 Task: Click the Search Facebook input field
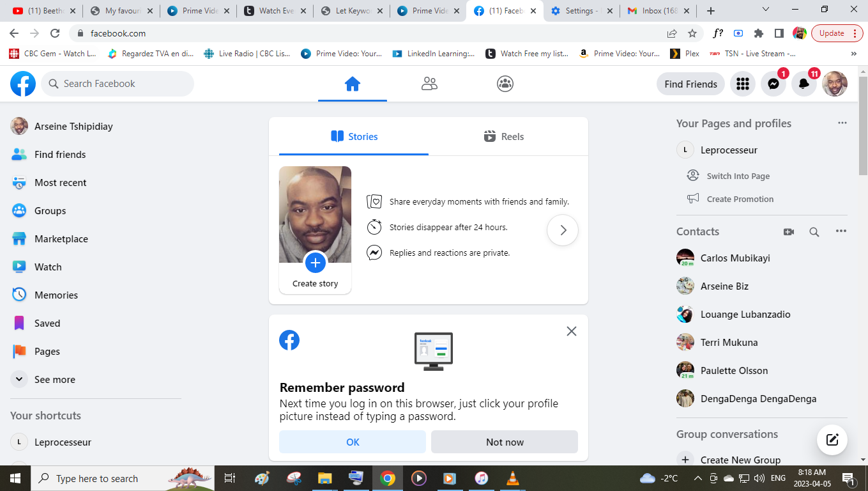coord(125,84)
